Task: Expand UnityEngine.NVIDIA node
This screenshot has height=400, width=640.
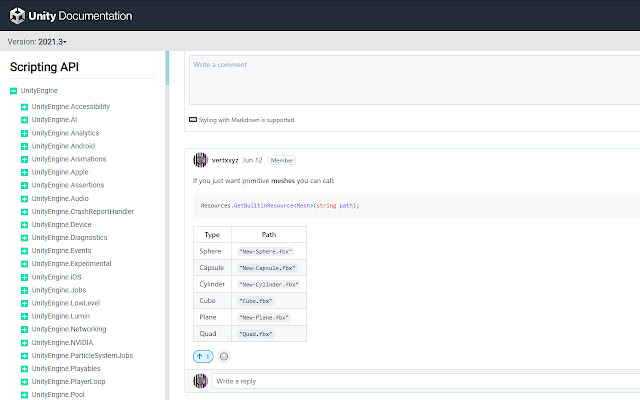Action: point(24,342)
